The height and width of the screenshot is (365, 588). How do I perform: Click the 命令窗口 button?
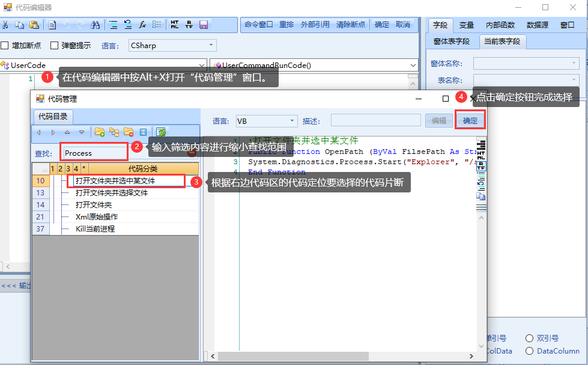pyautogui.click(x=259, y=25)
